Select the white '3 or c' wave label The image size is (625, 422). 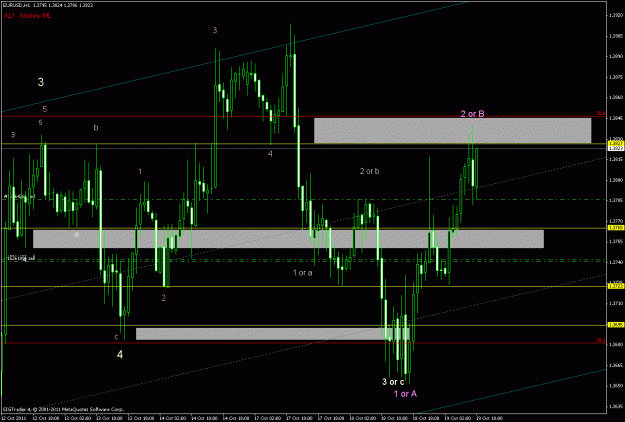(x=393, y=382)
